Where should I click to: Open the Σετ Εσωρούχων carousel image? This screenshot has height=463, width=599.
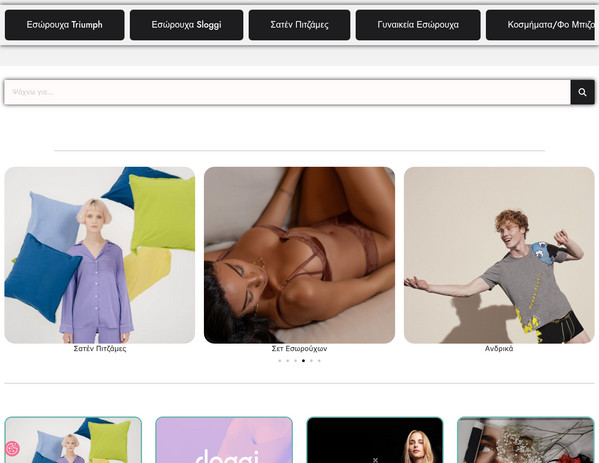pyautogui.click(x=299, y=255)
